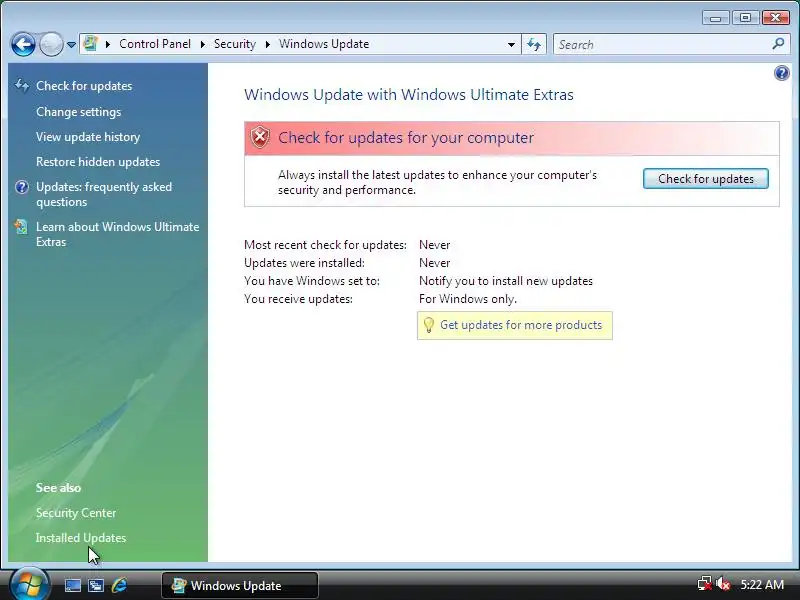Close the Windows Update window

point(776,18)
